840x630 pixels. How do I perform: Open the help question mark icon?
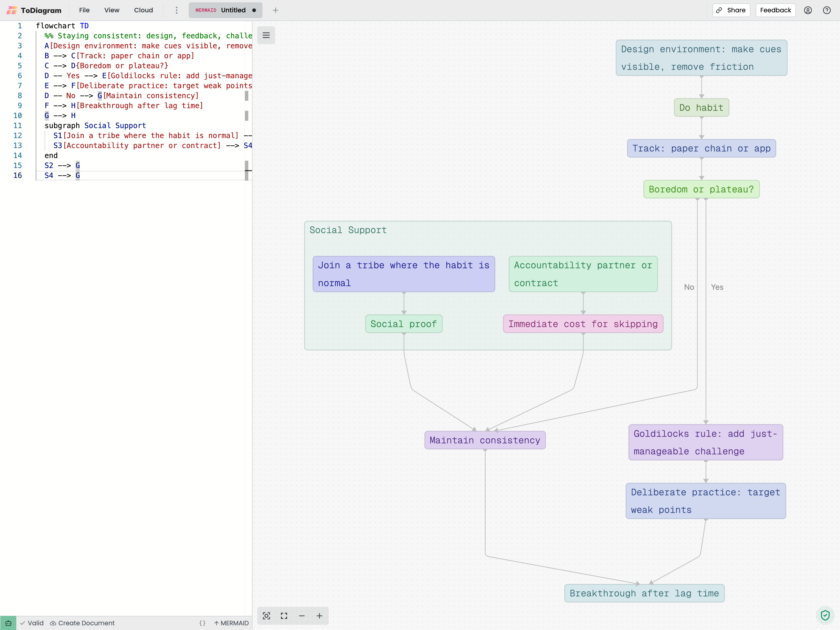[x=827, y=10]
